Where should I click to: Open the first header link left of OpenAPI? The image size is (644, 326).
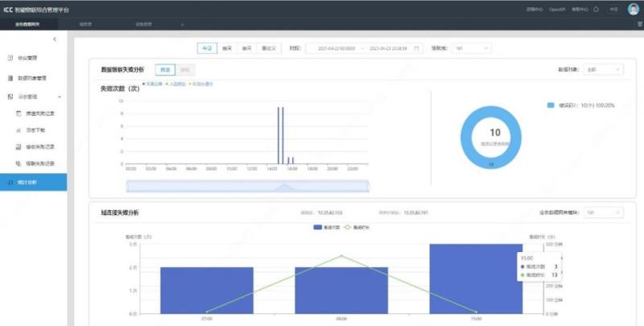535,9
